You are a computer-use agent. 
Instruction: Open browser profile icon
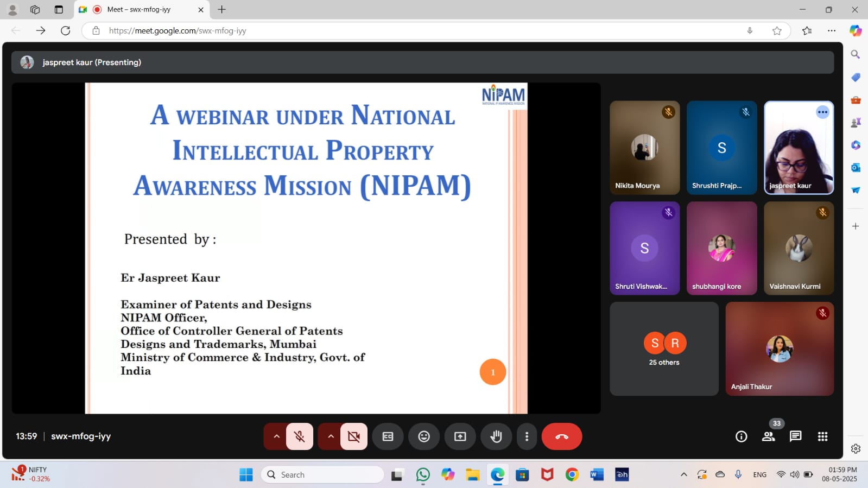[x=12, y=9]
